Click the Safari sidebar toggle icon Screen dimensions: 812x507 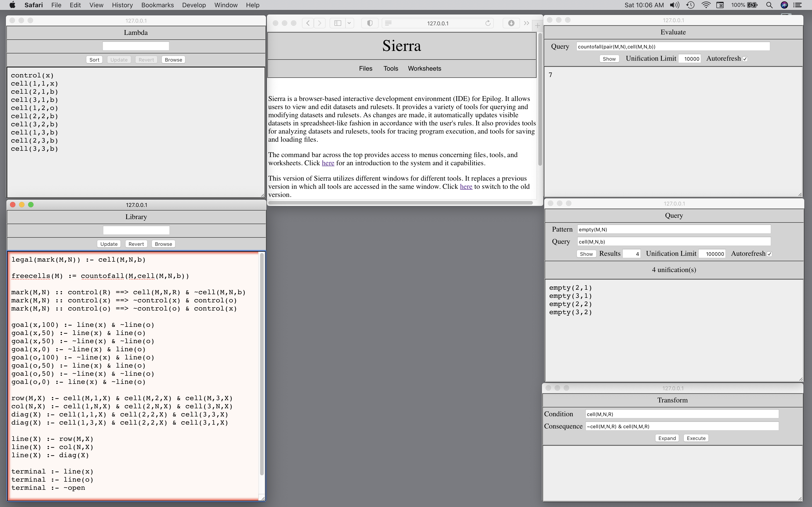[x=338, y=23]
